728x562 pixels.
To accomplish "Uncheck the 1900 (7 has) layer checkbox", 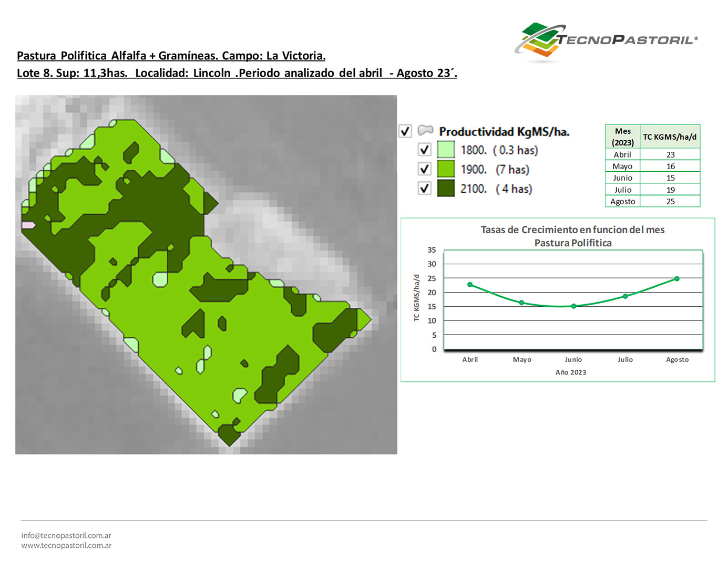I will point(424,169).
